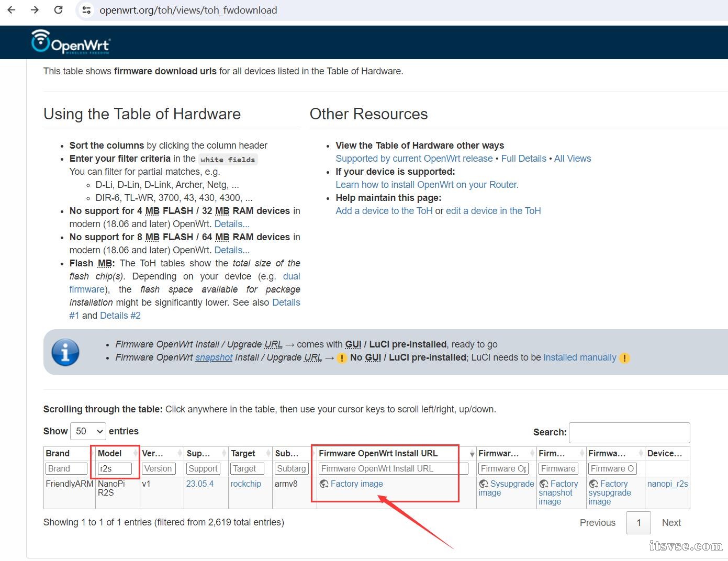This screenshot has width=728, height=561.
Task: Click the Previous pagination button
Action: [598, 523]
